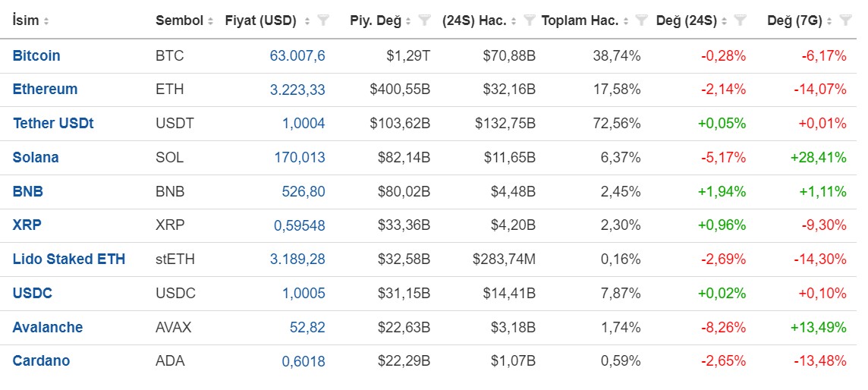The height and width of the screenshot is (390, 868).
Task: Open the Bitcoin coin link
Action: click(x=36, y=56)
